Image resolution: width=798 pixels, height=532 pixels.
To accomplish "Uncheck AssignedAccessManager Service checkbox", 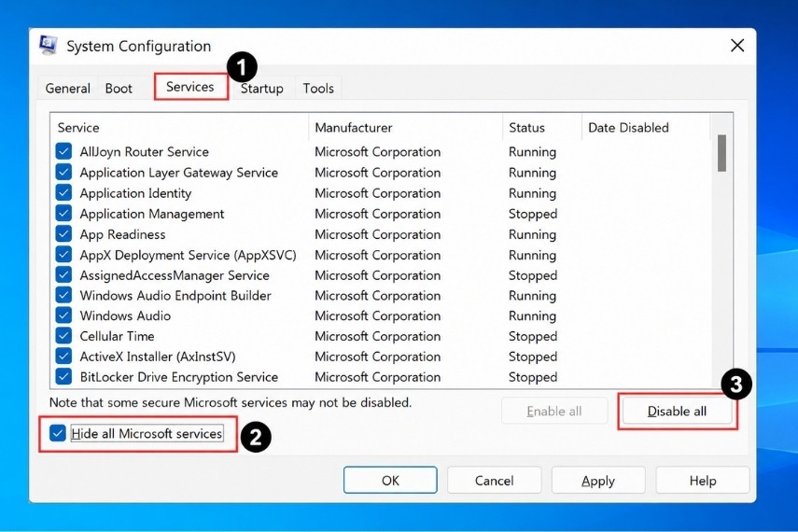I will pyautogui.click(x=63, y=274).
